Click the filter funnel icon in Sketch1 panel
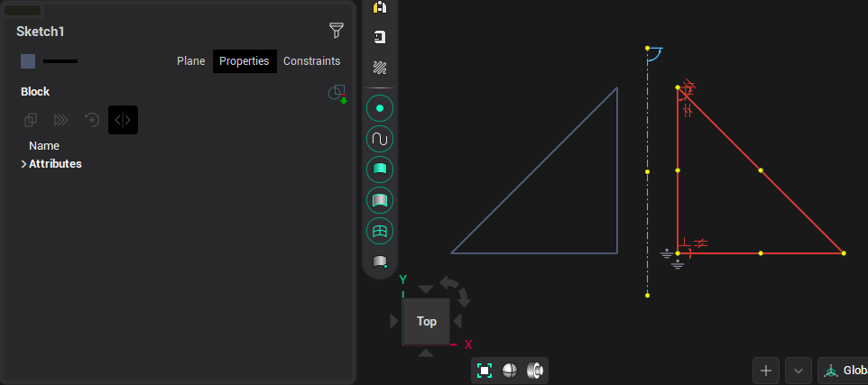 [x=336, y=31]
